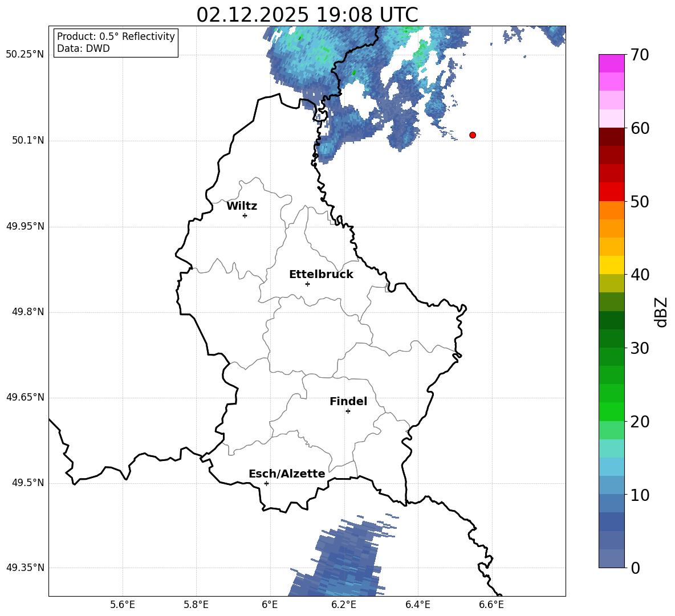Click the 70 tick on the colorbar
675x616 pixels.
(639, 55)
